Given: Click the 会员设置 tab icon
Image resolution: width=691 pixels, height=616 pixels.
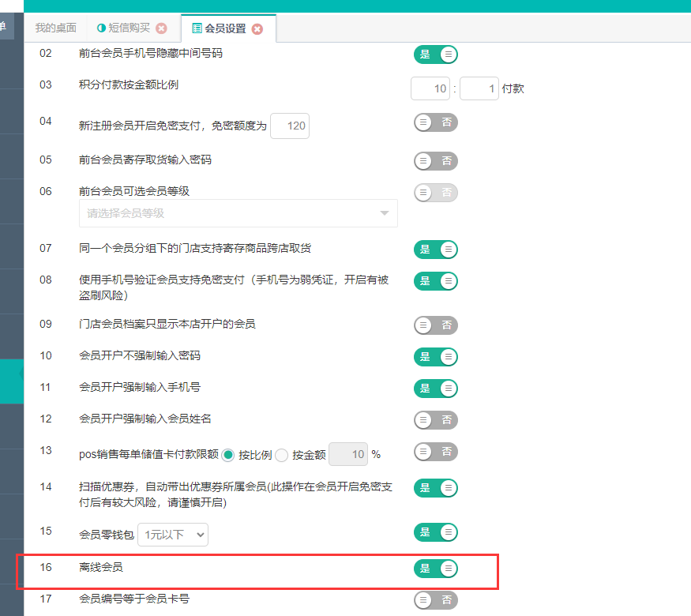Looking at the screenshot, I should (x=197, y=29).
